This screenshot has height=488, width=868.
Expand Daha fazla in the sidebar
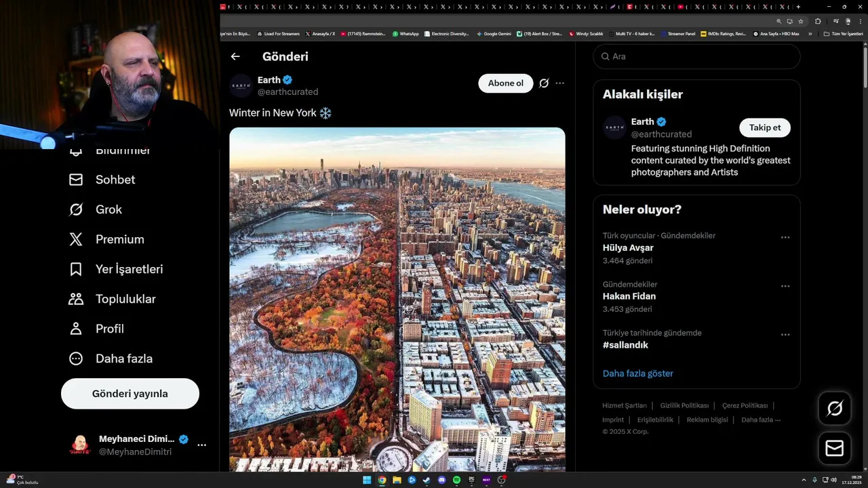[111, 359]
